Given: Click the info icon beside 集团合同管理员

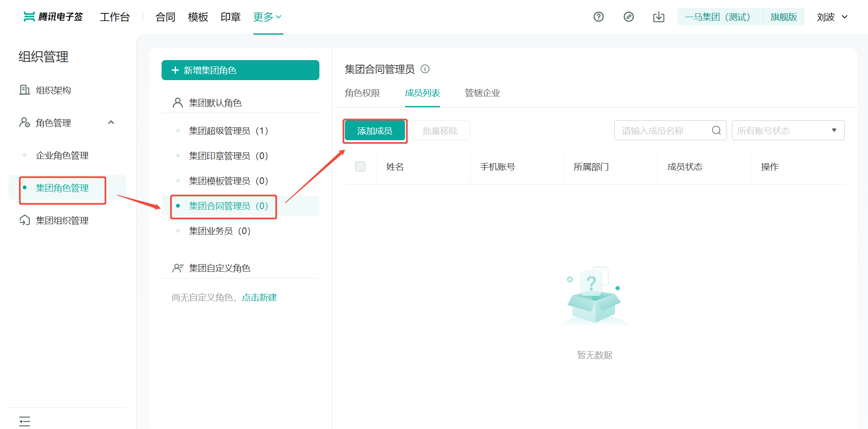Looking at the screenshot, I should 425,69.
